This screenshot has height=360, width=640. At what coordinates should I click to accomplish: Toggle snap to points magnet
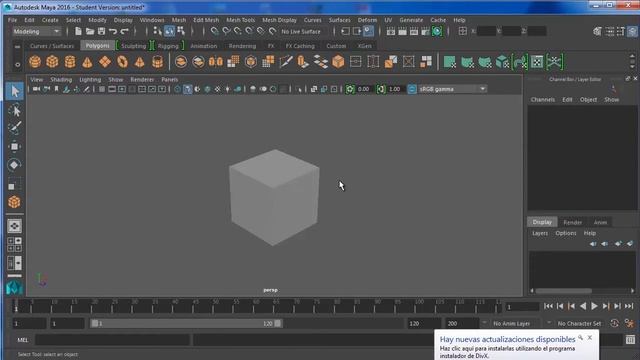pyautogui.click(x=238, y=31)
